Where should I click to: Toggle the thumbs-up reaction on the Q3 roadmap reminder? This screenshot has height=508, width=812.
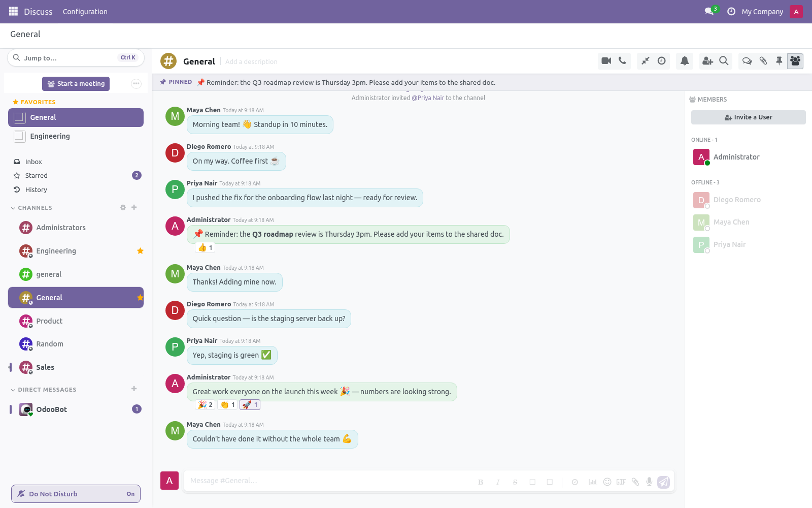tap(205, 248)
